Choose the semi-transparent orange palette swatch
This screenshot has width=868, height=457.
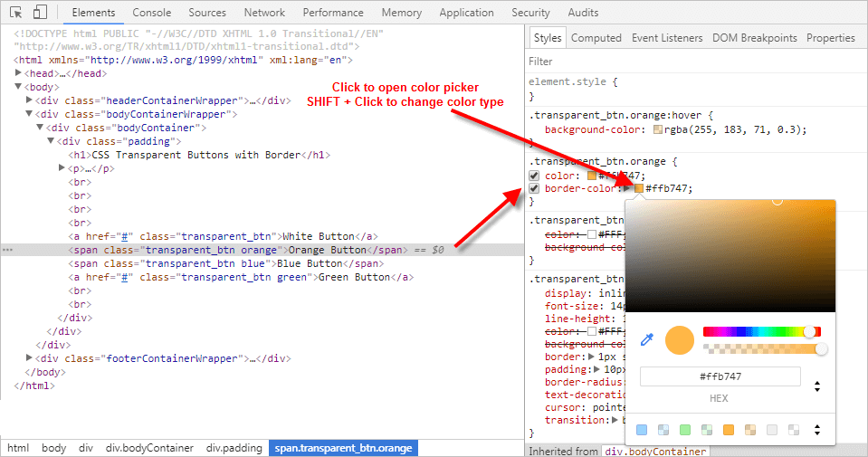[x=750, y=430]
